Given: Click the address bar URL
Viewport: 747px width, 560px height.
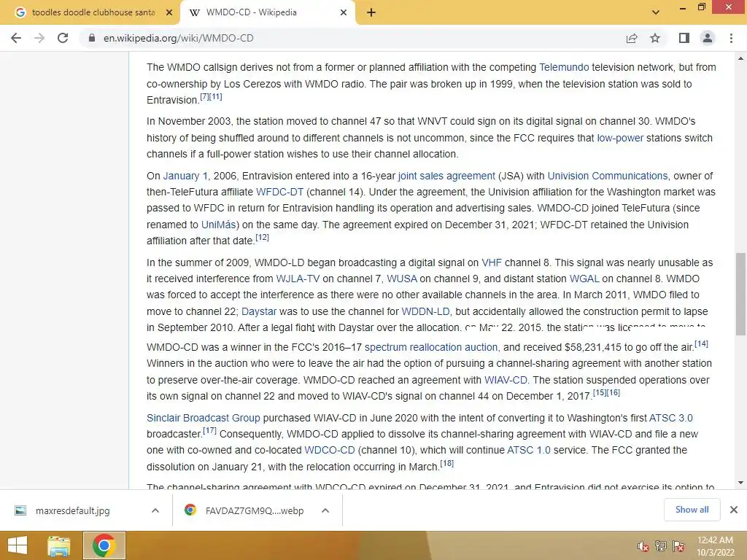Looking at the screenshot, I should coord(178,38).
